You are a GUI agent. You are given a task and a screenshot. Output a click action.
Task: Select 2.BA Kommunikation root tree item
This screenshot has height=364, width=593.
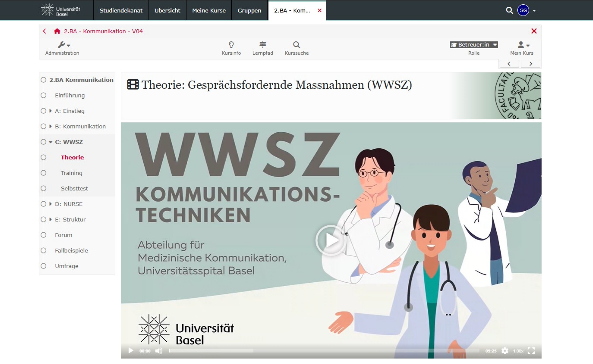(81, 80)
